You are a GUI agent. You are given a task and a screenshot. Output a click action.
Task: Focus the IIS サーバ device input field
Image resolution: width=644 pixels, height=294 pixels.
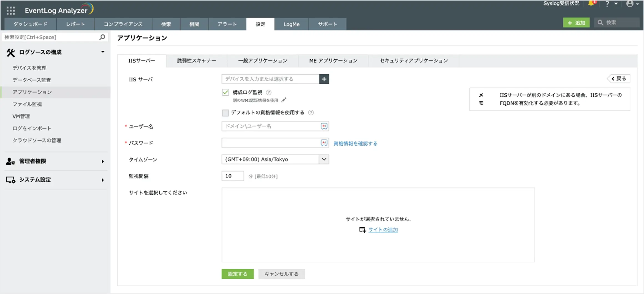pos(270,79)
